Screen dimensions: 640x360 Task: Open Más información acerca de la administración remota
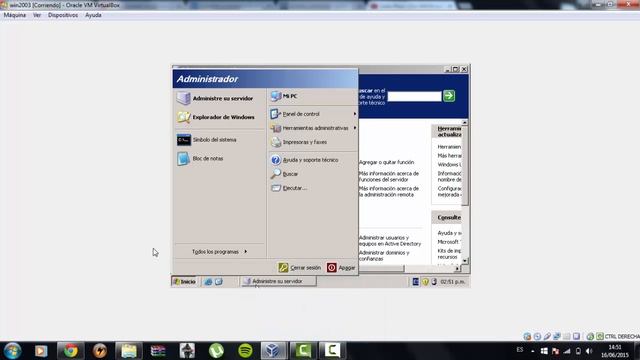coord(389,191)
